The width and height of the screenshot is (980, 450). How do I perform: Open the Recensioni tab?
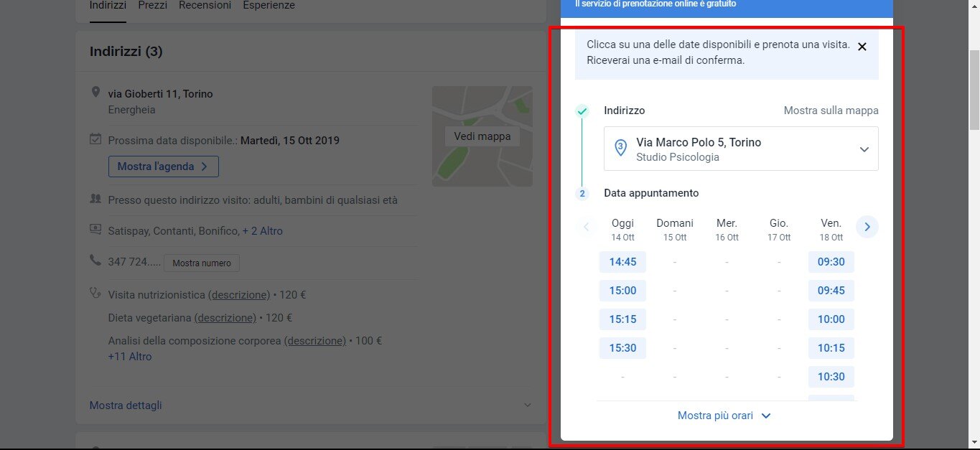point(205,6)
